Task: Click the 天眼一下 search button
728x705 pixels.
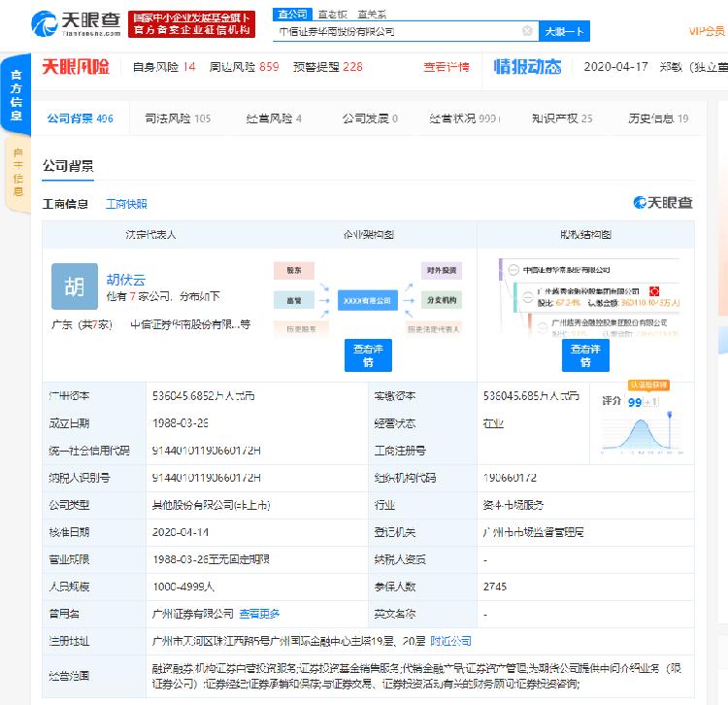Action: coord(564,31)
